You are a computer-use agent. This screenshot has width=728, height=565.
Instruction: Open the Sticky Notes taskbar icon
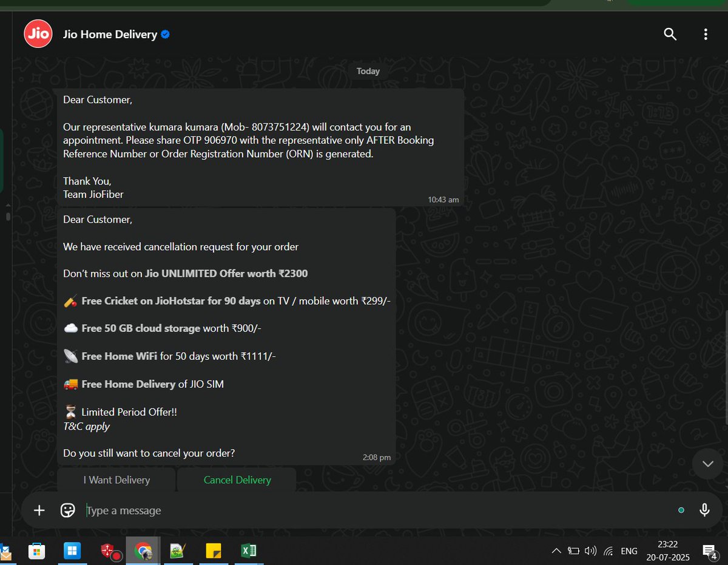213,551
